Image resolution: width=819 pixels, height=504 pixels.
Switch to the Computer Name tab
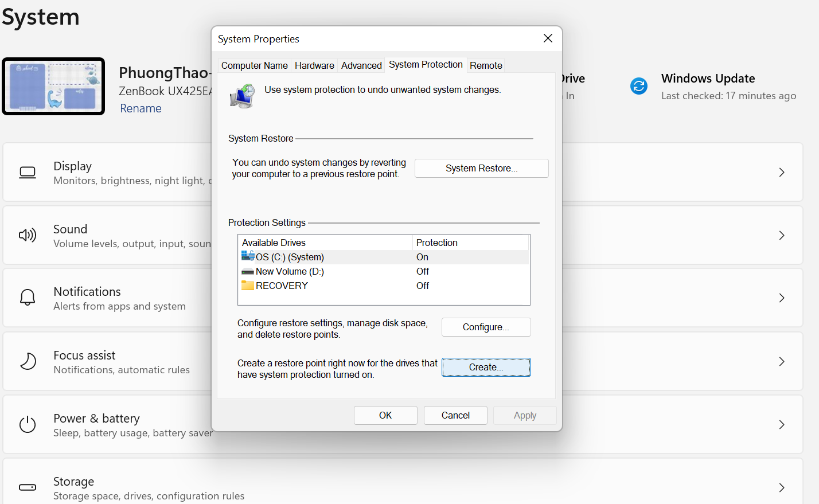click(x=255, y=65)
